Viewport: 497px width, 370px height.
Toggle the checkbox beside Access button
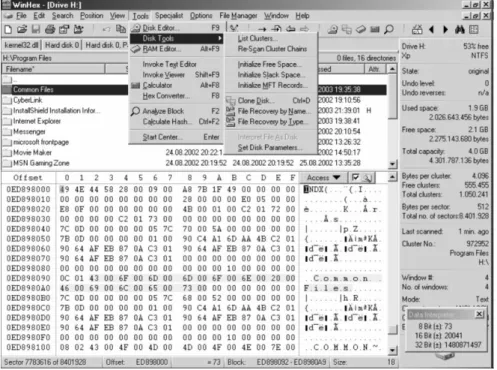click(355, 178)
